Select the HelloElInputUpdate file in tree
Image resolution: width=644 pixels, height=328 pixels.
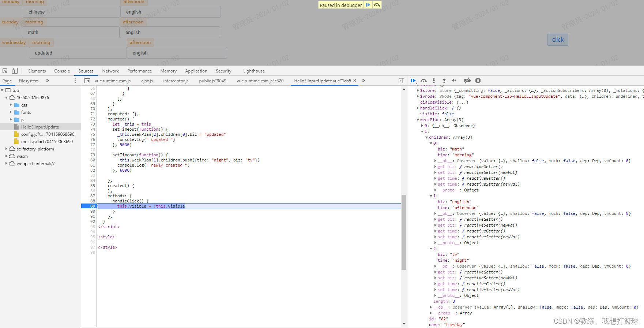point(40,127)
